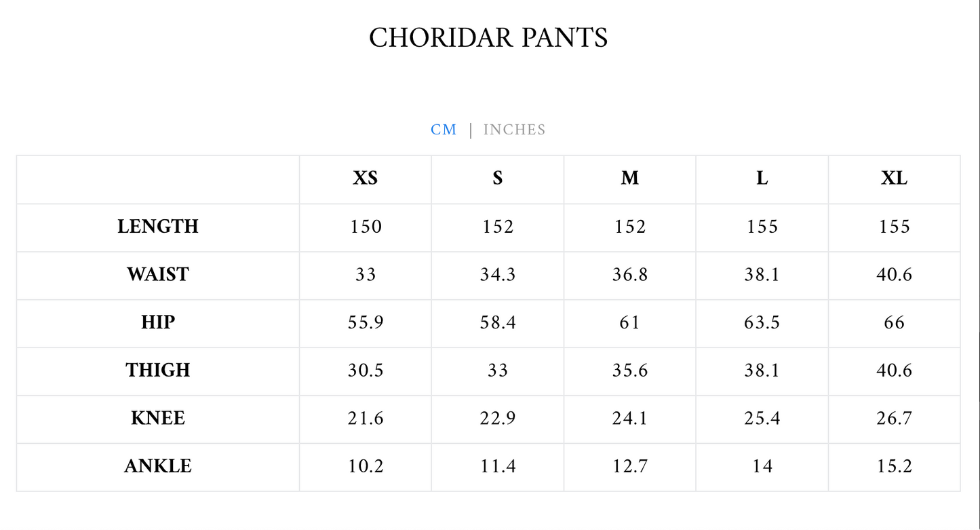Click the HIP row label

pos(158,322)
